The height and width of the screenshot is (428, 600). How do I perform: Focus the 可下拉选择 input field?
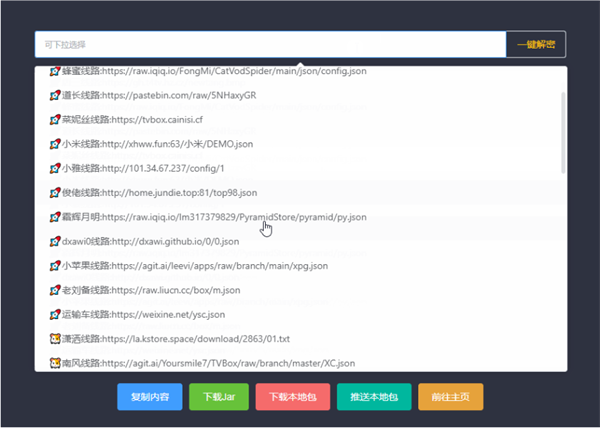(x=270, y=45)
